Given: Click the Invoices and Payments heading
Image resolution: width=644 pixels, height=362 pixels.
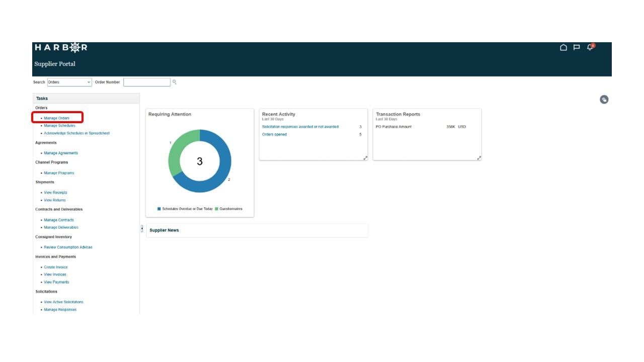Looking at the screenshot, I should coord(55,257).
